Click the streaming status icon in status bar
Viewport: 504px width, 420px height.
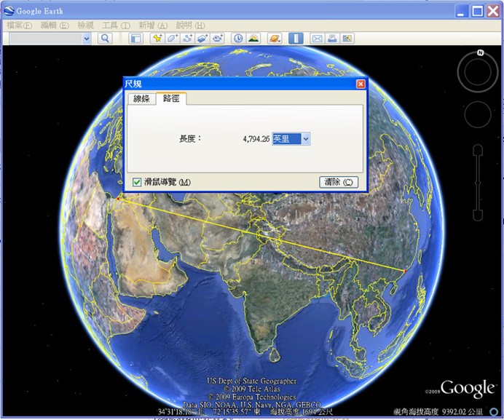(x=494, y=412)
